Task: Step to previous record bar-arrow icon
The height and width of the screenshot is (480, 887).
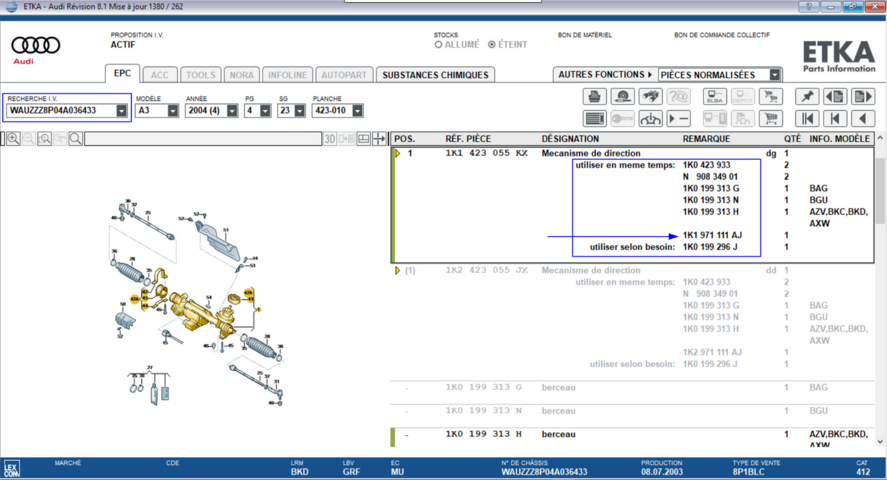Action: click(x=836, y=119)
